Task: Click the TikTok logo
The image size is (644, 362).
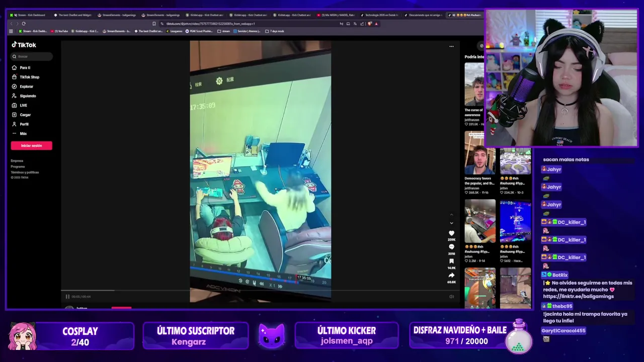Action: point(24,45)
